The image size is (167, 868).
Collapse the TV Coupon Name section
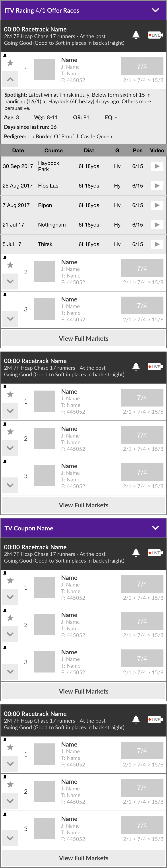pos(155,528)
